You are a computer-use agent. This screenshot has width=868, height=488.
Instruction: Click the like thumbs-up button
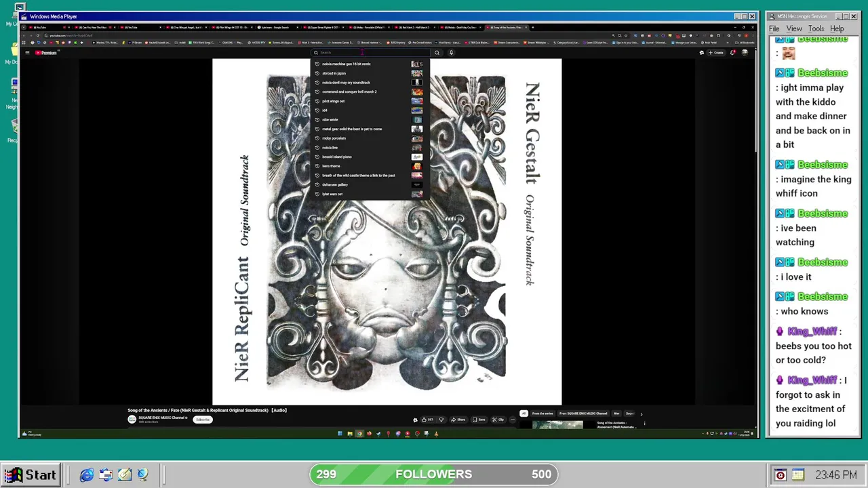tap(428, 420)
